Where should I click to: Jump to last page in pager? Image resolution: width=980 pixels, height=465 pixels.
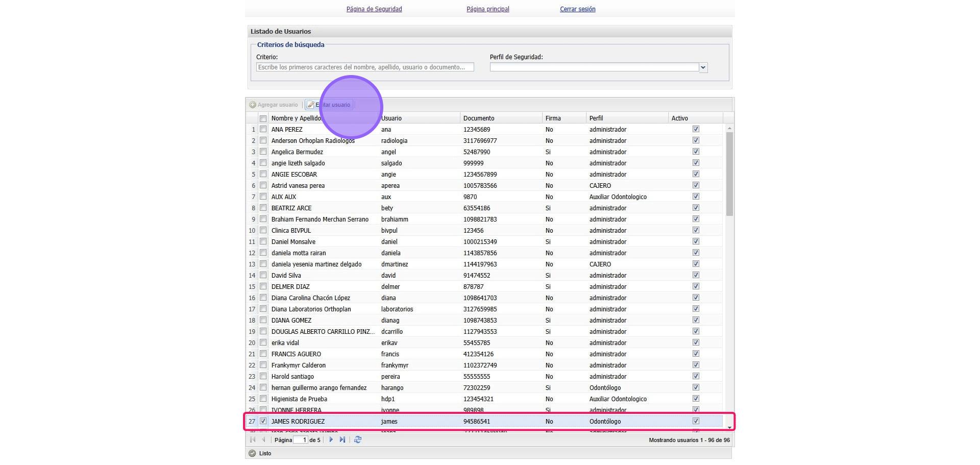[x=342, y=439]
